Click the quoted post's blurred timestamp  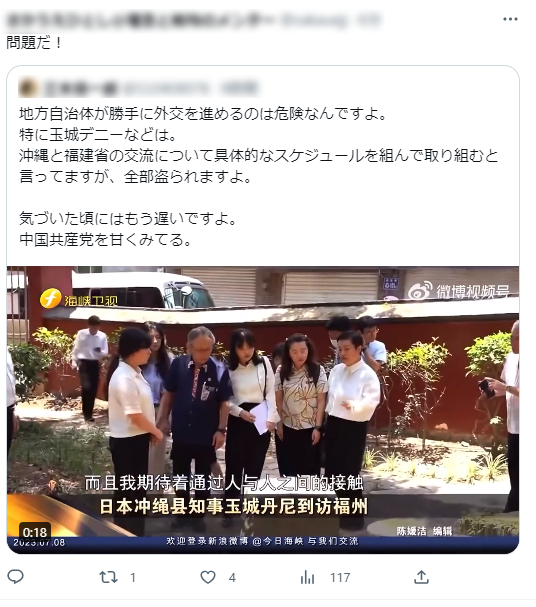[240, 88]
